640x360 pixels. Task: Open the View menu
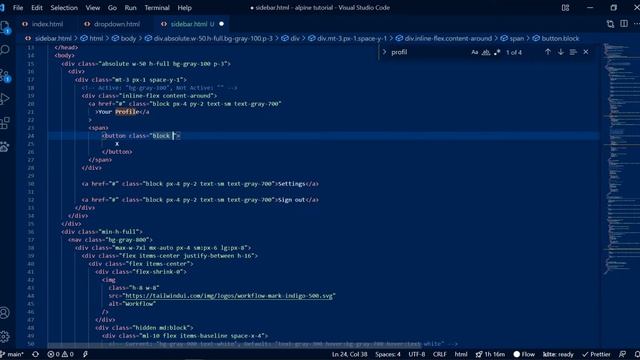(x=93, y=8)
